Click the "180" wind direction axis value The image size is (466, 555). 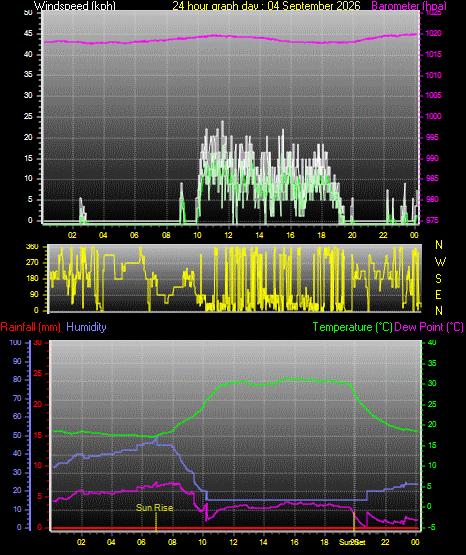click(x=33, y=279)
